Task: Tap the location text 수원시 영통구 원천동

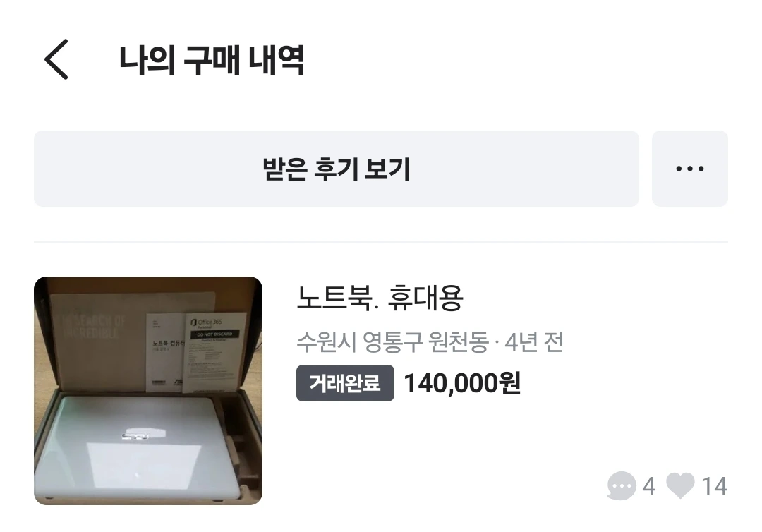Action: tap(393, 342)
